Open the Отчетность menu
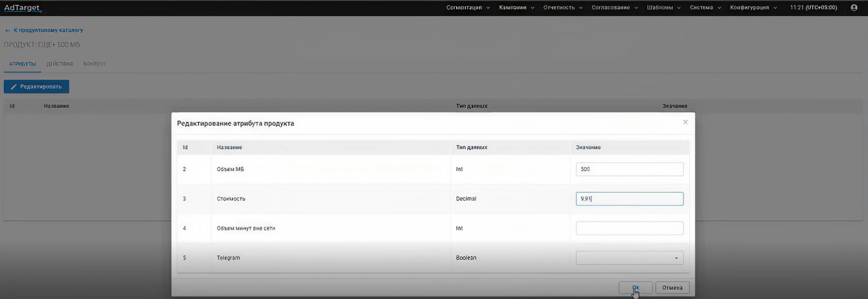Viewport: 868px width, 299px height. [563, 8]
